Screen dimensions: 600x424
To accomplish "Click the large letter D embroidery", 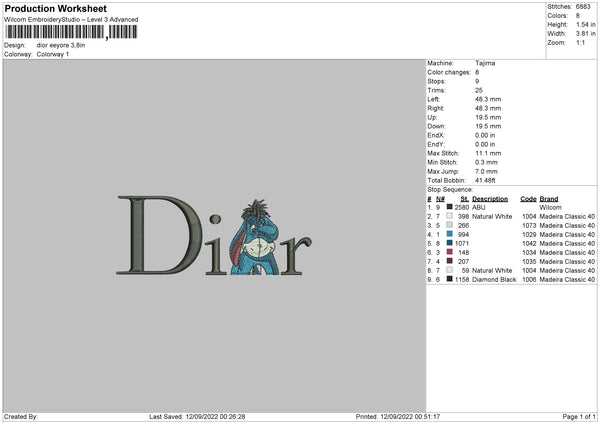I will click(159, 235).
